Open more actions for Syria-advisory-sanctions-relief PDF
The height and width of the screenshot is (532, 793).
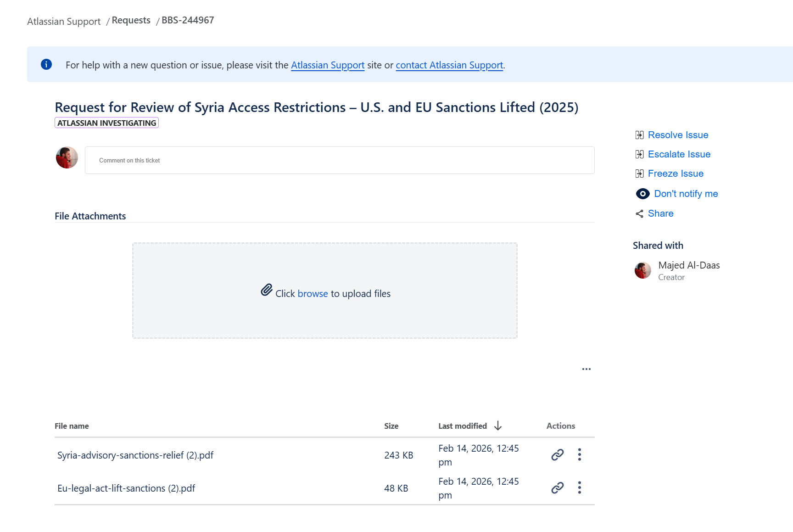[580, 454]
